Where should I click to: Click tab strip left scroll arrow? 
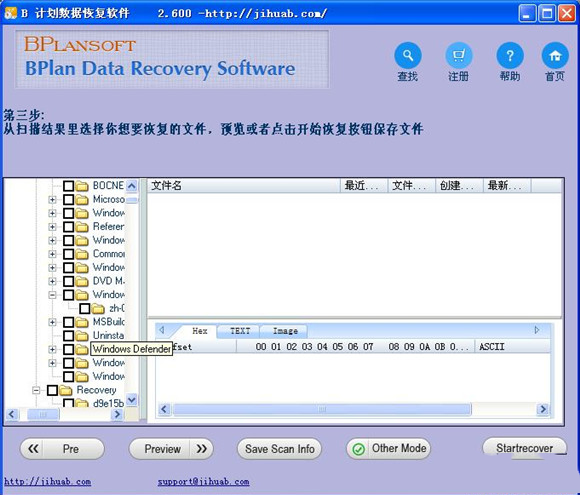162,330
